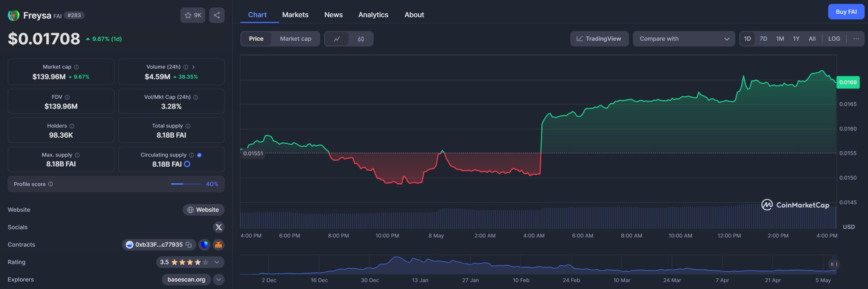This screenshot has width=868, height=289.
Task: Click the $139.96M Market cap value
Action: 49,77
